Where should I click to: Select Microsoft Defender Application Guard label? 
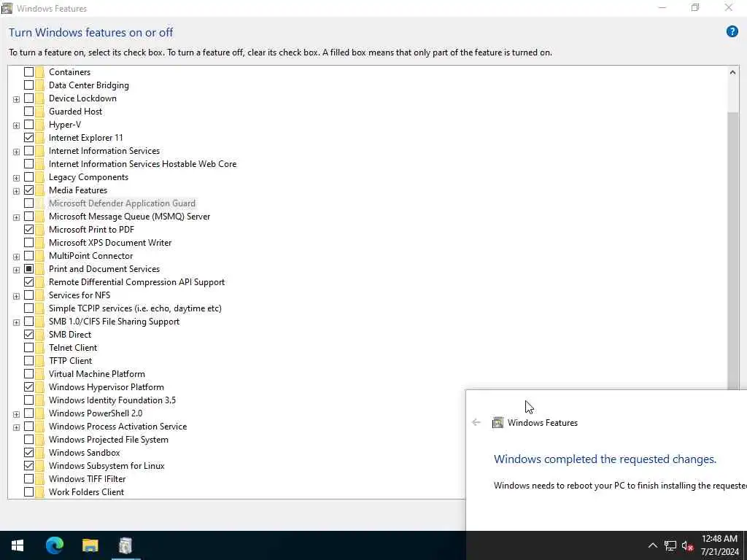(x=122, y=203)
